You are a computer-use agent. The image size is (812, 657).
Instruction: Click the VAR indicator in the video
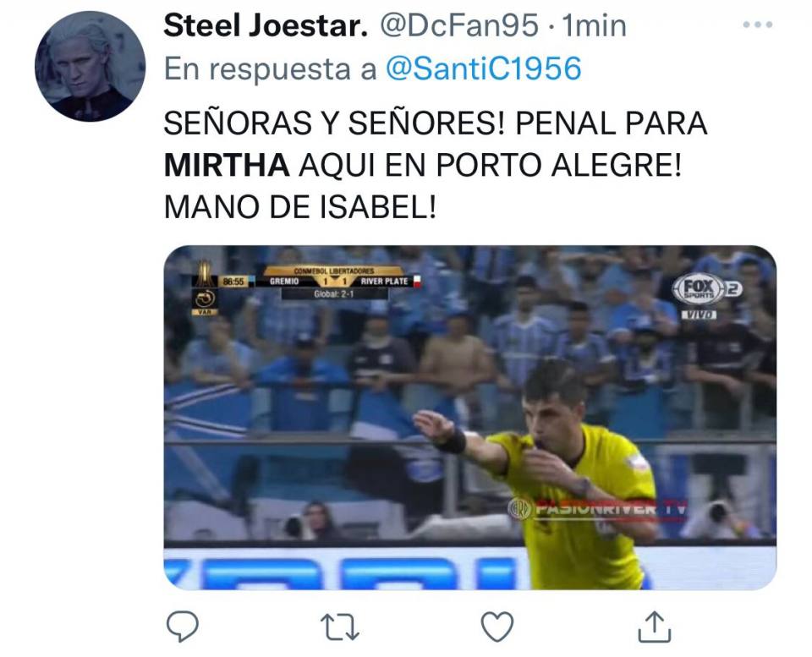[x=205, y=312]
